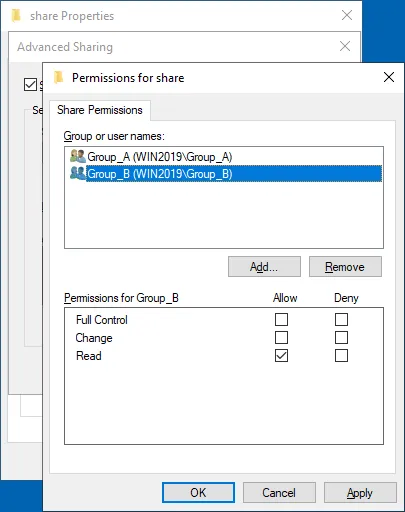The width and height of the screenshot is (405, 512).
Task: Close the Advanced Sharing window
Action: 345,46
